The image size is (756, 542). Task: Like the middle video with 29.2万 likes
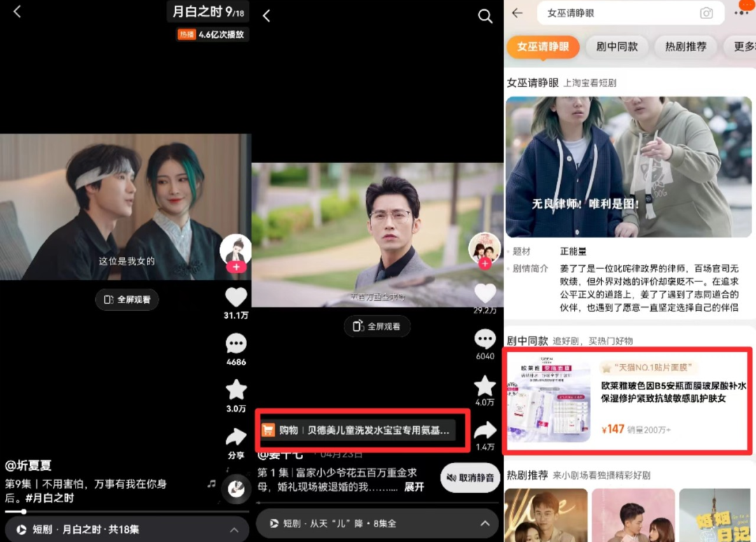(484, 293)
